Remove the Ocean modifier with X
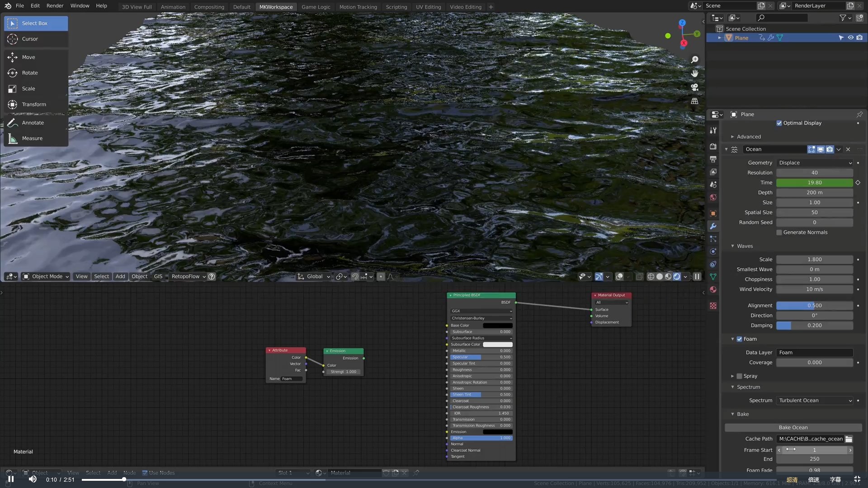 click(848, 149)
